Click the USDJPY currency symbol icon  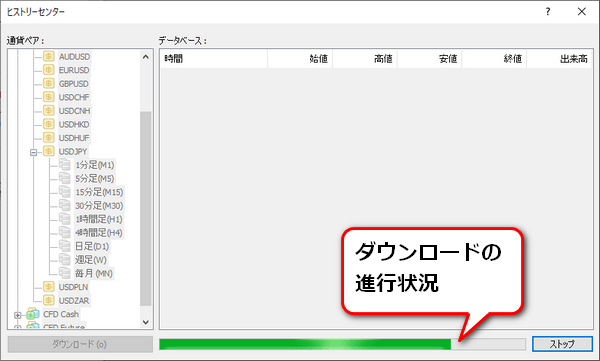(49, 151)
